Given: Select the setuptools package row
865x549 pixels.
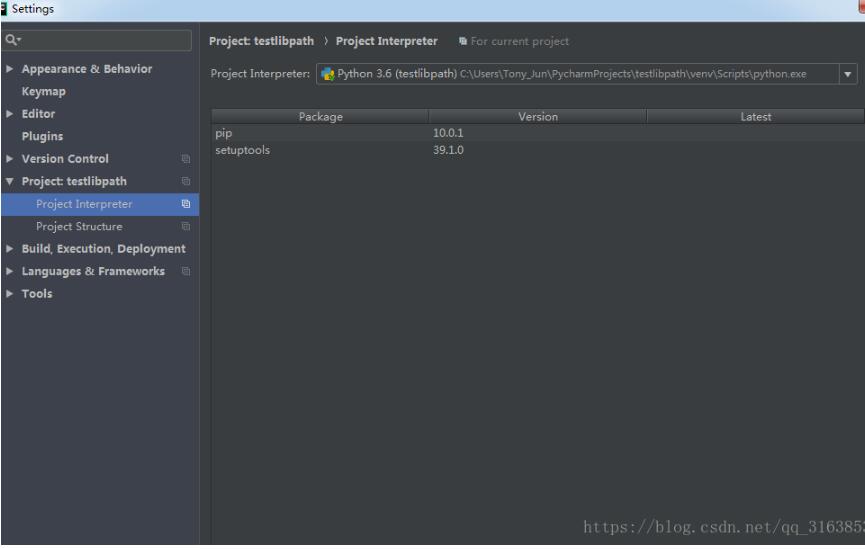Looking at the screenshot, I should pyautogui.click(x=538, y=150).
